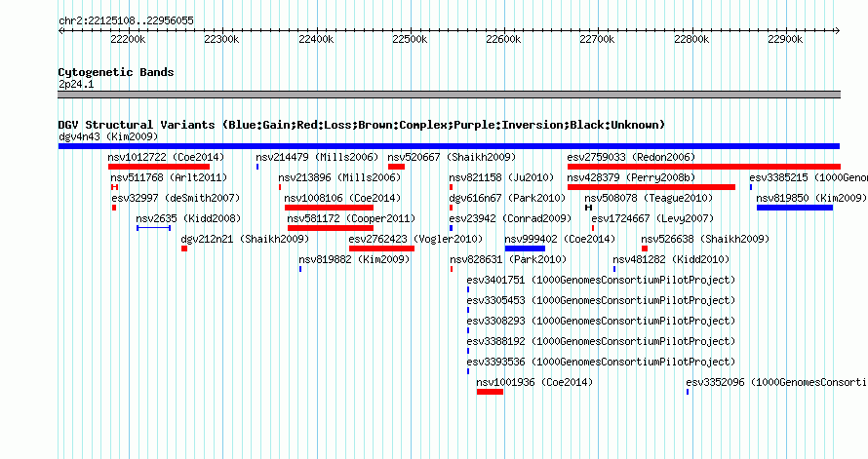Select the nsv581172 (Cooper2011) red bar

(331, 228)
